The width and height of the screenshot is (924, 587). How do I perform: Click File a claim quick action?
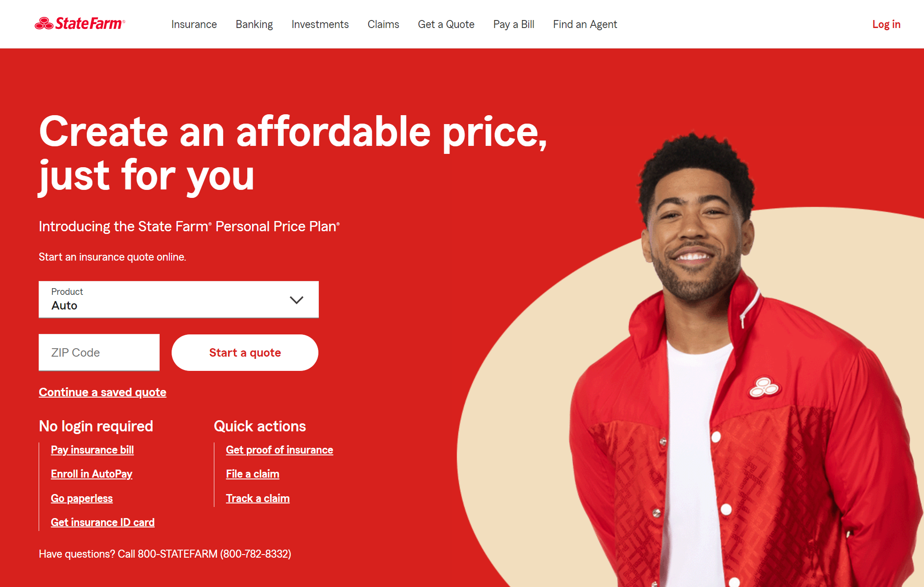(x=252, y=474)
